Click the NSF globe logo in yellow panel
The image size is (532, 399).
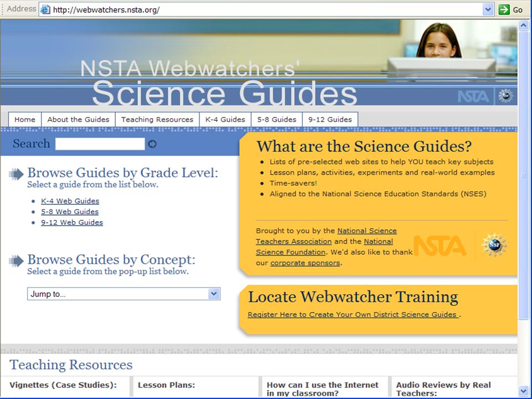point(495,244)
